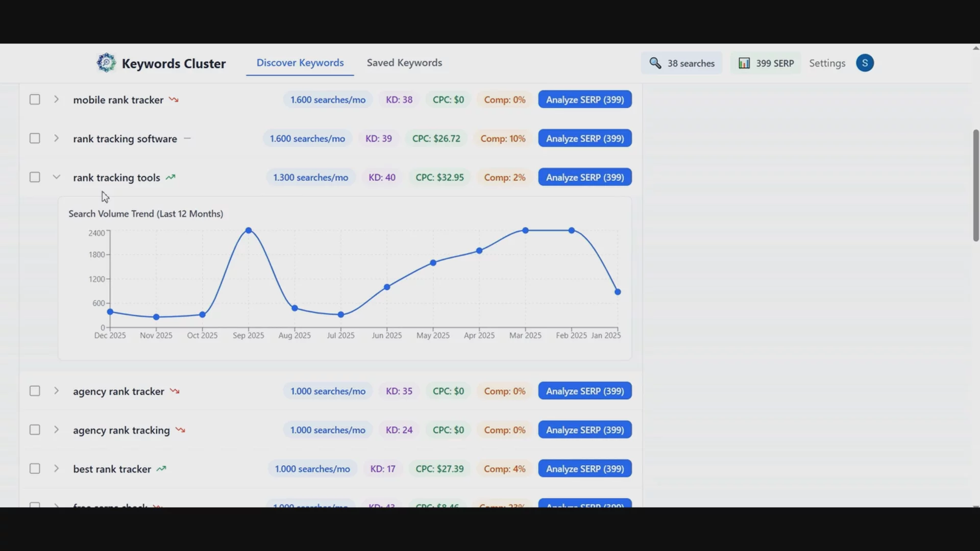The image size is (980, 551).
Task: Click 'KD: 40' badge
Action: [382, 178]
